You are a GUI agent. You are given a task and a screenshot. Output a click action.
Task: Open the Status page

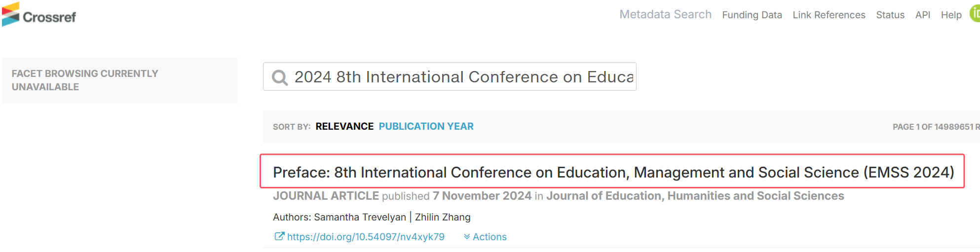(890, 15)
